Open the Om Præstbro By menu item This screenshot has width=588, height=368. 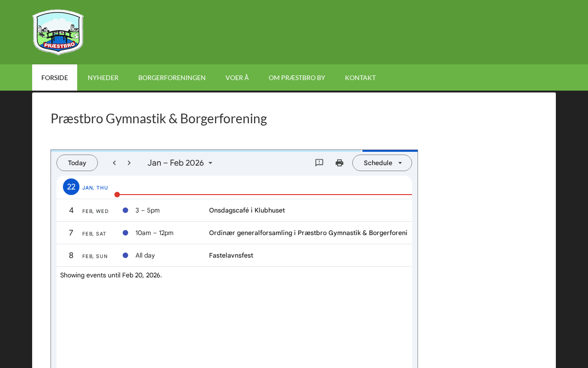tap(297, 78)
